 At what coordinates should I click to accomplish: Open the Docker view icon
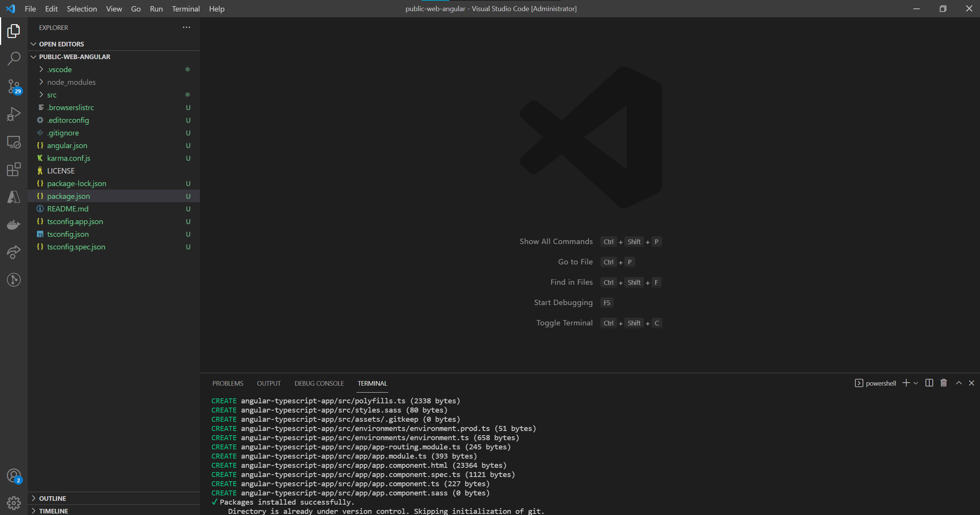click(x=14, y=224)
